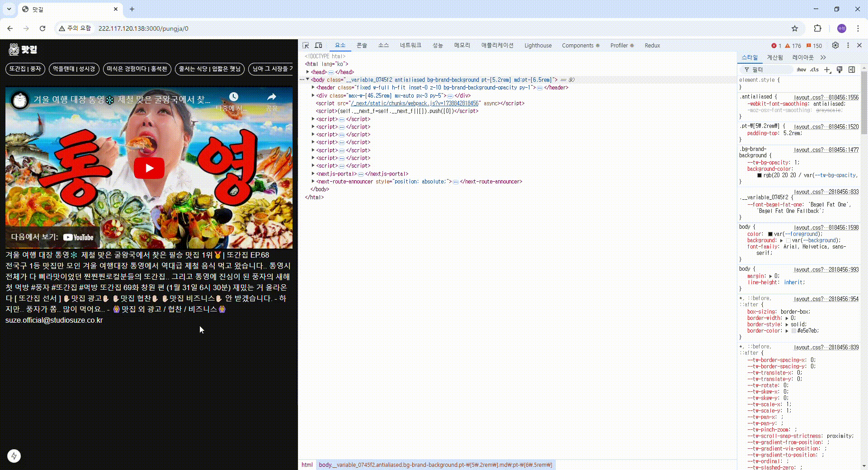Select 먹을텐데 | 성시경 category chip

(x=74, y=69)
